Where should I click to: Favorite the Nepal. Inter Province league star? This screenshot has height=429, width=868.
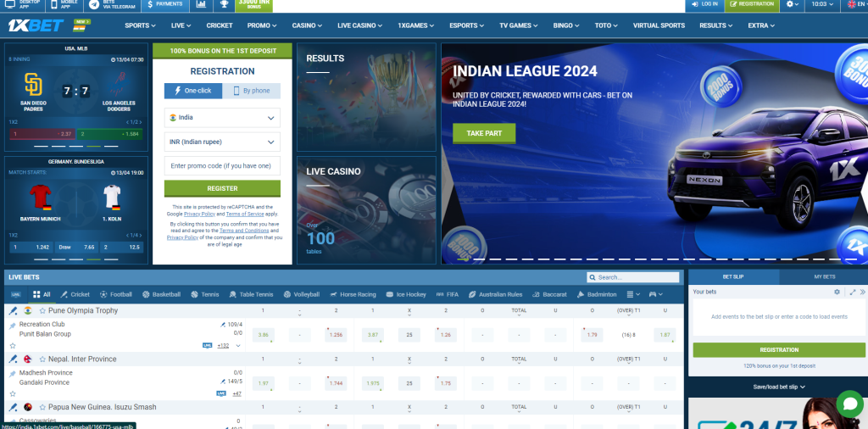tap(42, 359)
